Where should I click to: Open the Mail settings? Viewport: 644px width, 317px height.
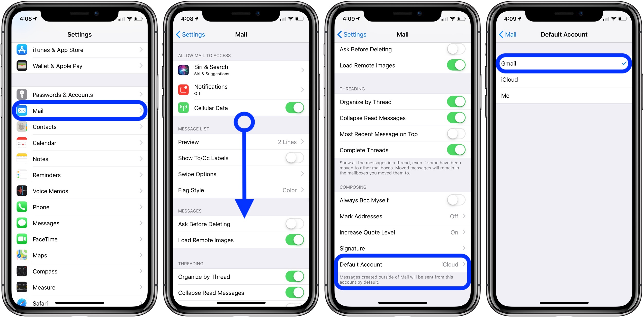click(80, 111)
